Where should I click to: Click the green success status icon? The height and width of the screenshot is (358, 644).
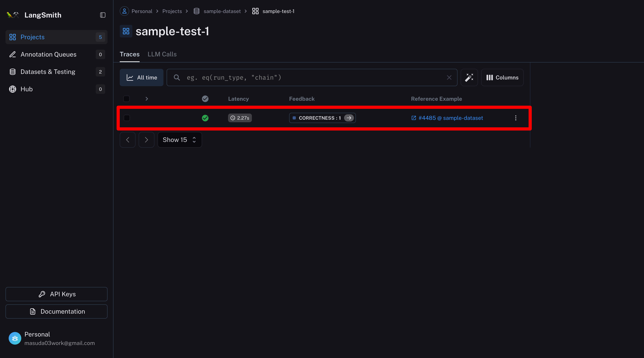(205, 118)
